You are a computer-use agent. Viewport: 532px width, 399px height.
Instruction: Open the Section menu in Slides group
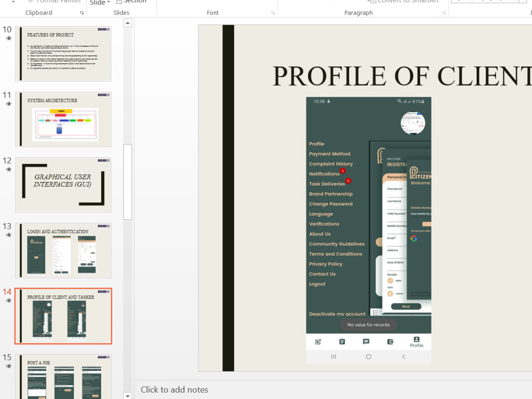[131, 2]
